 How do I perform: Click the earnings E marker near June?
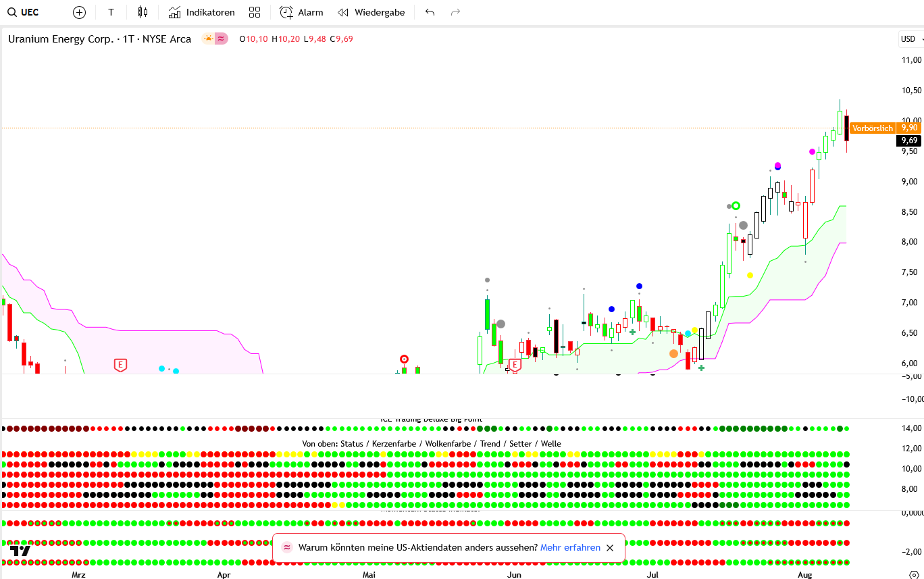tap(515, 365)
